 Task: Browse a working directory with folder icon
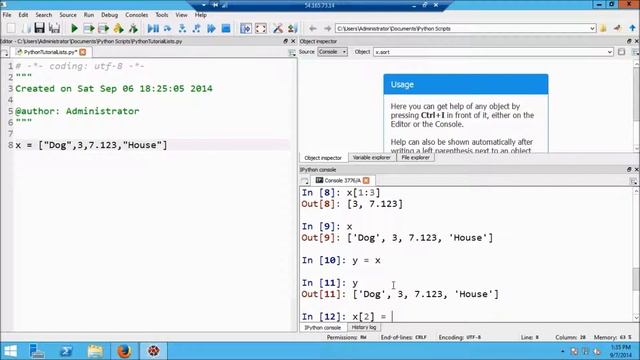(x=603, y=28)
